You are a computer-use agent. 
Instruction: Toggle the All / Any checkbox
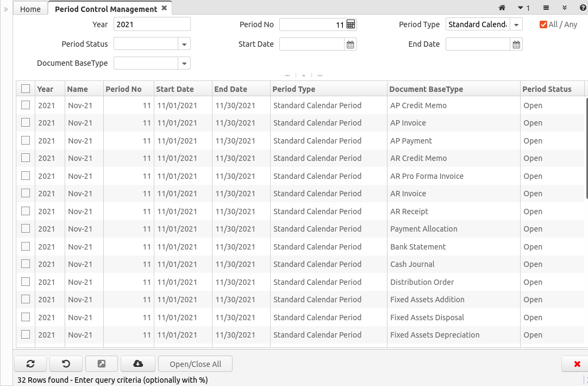tap(543, 24)
